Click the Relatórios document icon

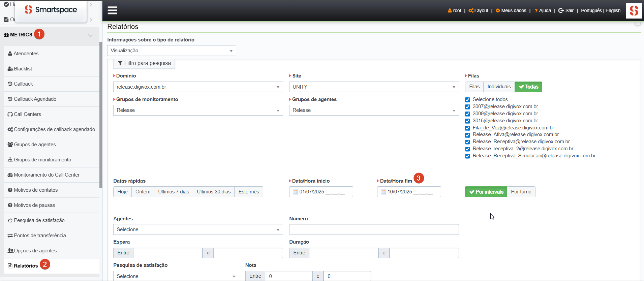point(10,266)
